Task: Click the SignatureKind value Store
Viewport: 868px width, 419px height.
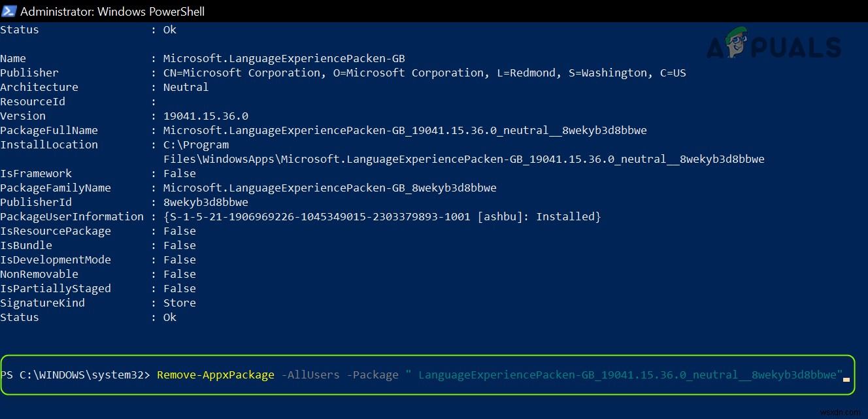Action: 179,303
